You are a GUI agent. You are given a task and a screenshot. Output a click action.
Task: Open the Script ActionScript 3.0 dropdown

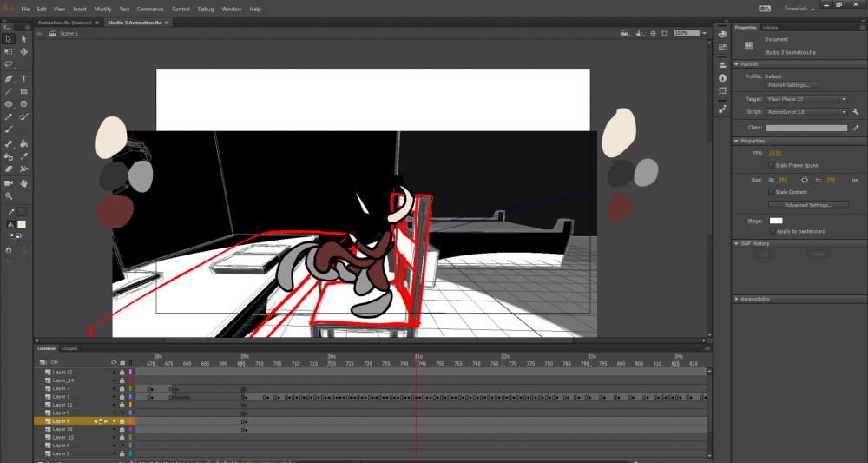click(x=806, y=112)
